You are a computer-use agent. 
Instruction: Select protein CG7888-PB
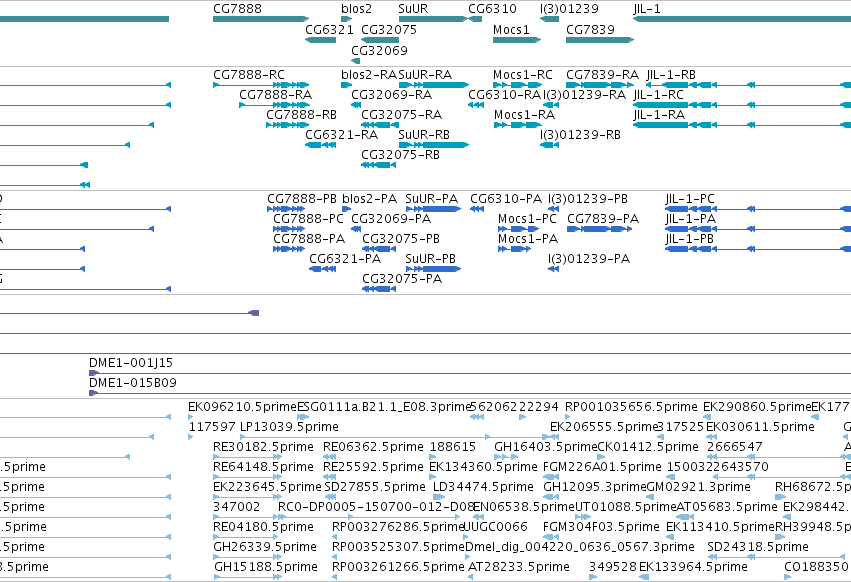286,209
